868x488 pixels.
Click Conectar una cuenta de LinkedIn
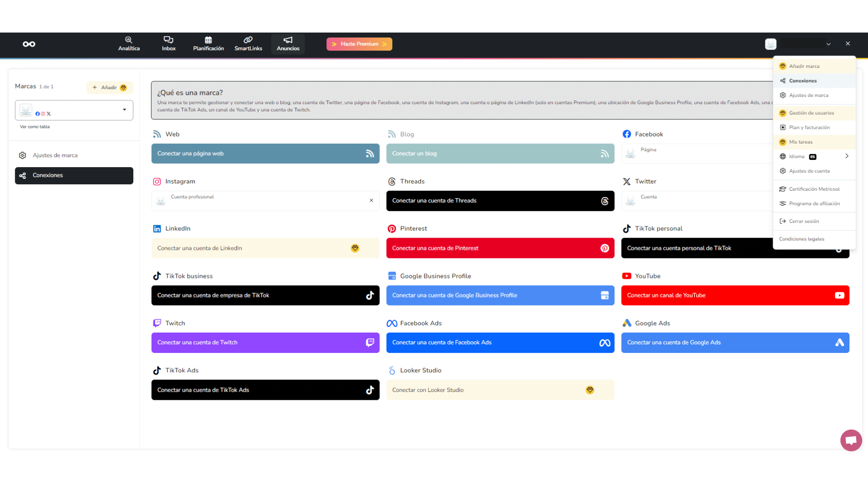point(265,248)
